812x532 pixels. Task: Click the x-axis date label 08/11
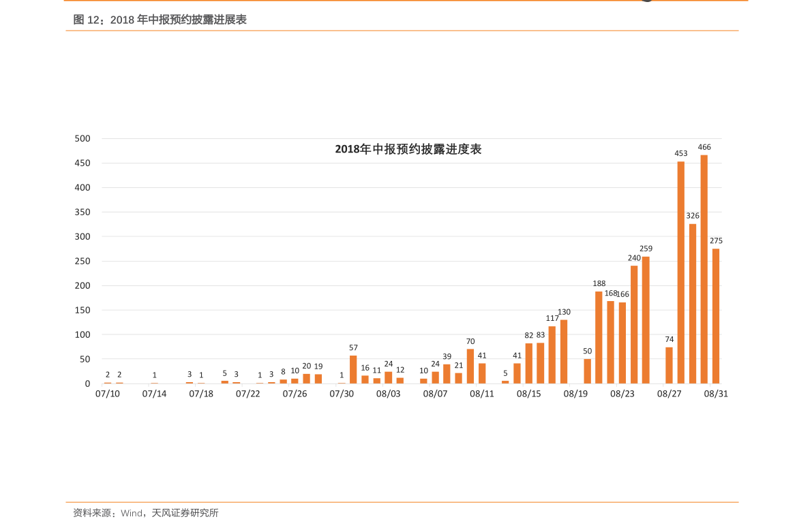point(482,394)
